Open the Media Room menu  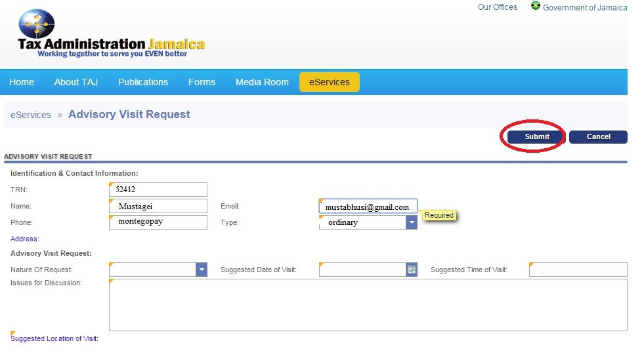pos(262,82)
